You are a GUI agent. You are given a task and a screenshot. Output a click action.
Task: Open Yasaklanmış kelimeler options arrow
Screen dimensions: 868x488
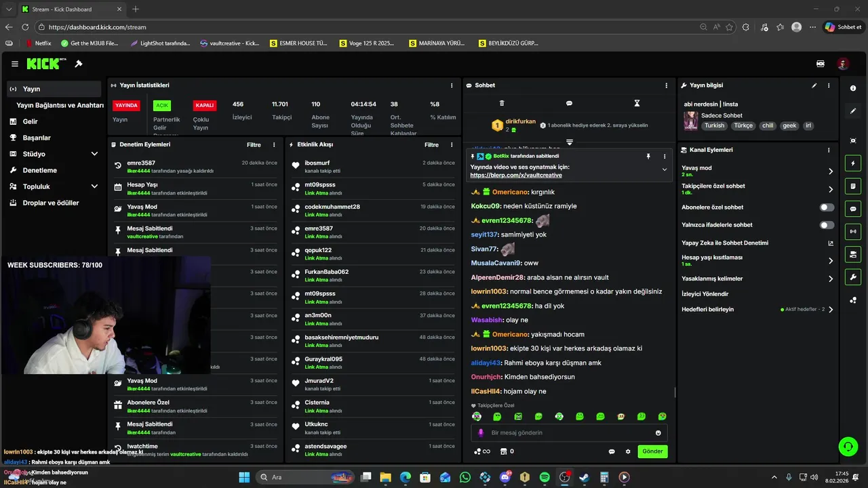(x=831, y=279)
